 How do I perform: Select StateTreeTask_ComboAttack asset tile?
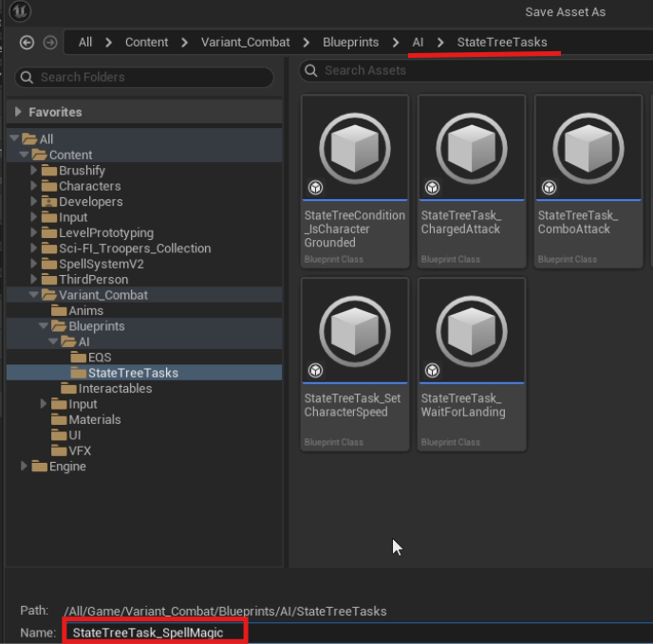click(x=588, y=181)
